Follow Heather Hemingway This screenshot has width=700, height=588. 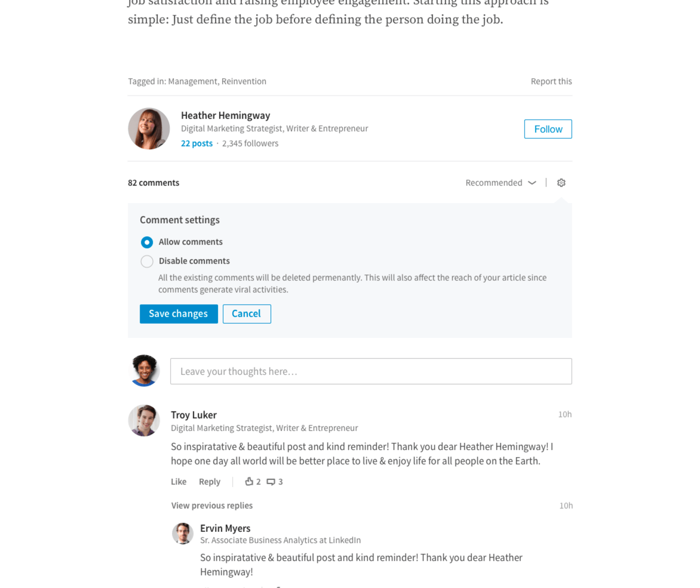point(548,129)
